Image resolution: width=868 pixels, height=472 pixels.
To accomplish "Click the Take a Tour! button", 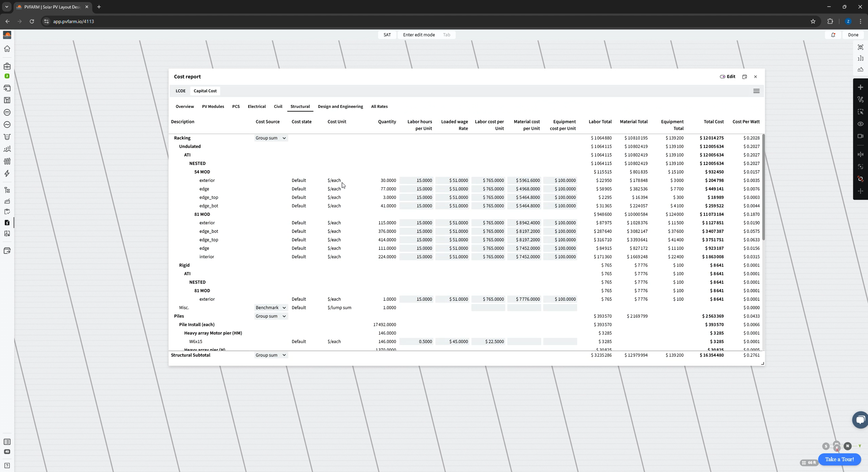I will [x=839, y=459].
